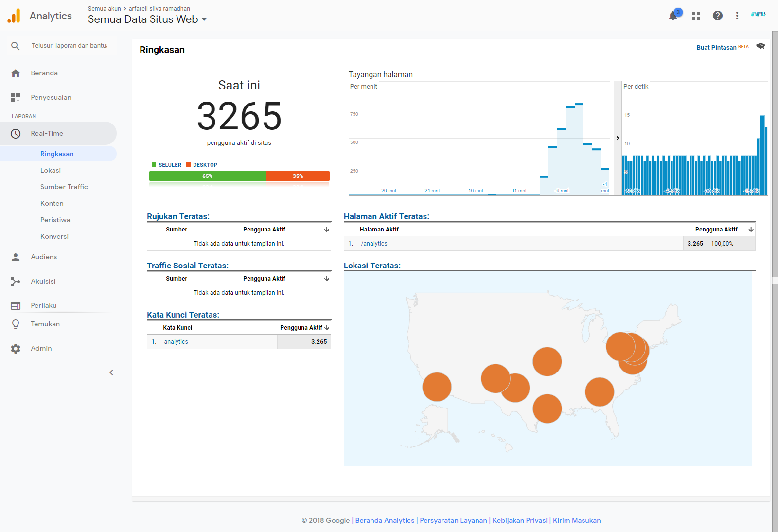Open the notifications bell
Viewport: 778px width, 532px height.
673,16
